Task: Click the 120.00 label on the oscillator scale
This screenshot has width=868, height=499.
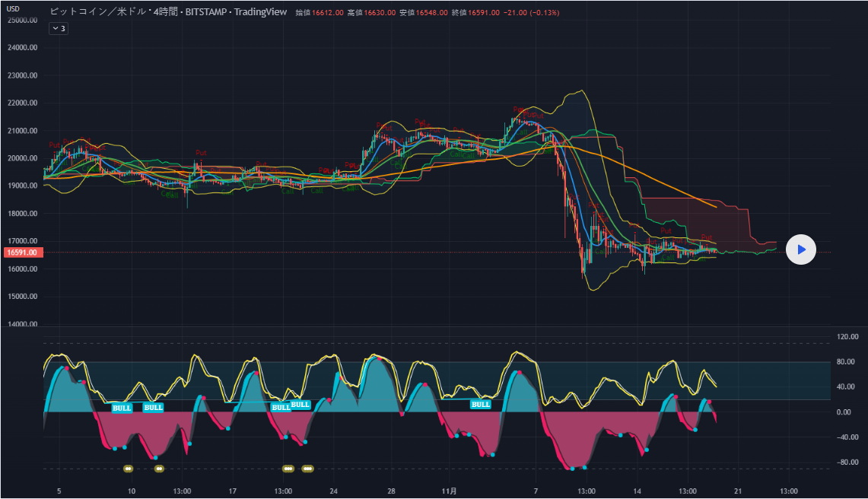Action: pyautogui.click(x=847, y=336)
